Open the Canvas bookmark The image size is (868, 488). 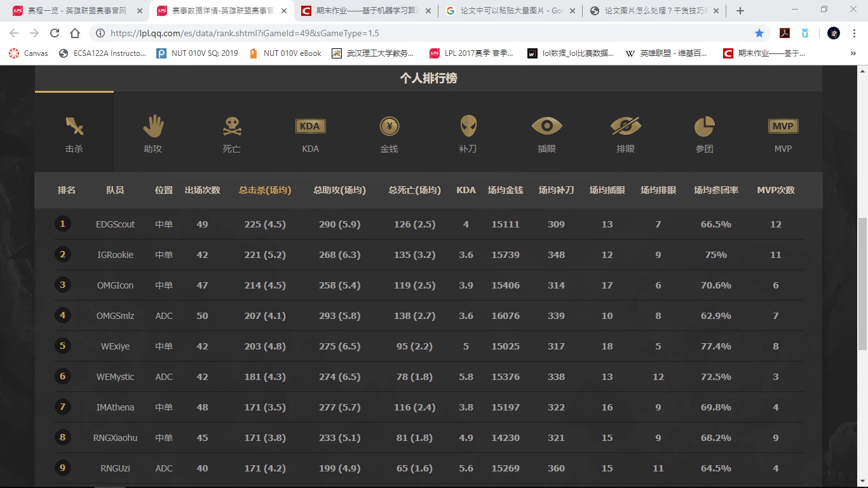29,53
